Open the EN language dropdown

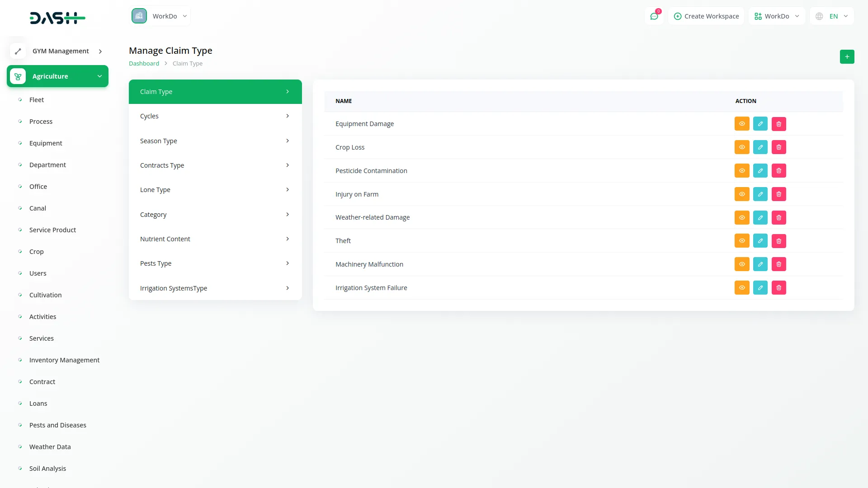pos(832,16)
